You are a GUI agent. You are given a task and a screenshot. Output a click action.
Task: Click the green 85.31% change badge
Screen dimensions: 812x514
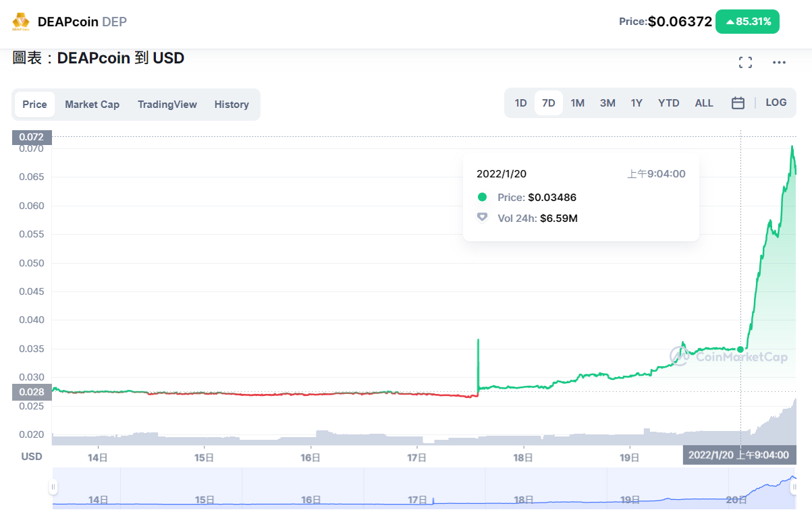tap(748, 22)
